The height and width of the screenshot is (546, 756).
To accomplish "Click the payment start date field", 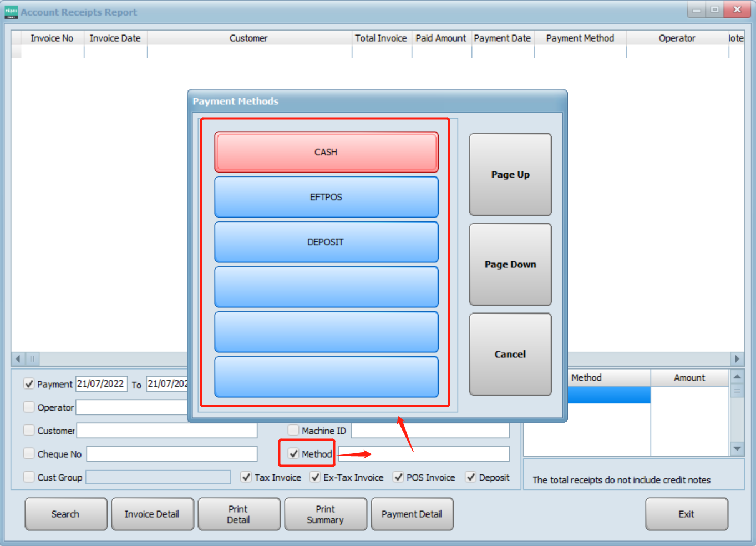I will (102, 383).
